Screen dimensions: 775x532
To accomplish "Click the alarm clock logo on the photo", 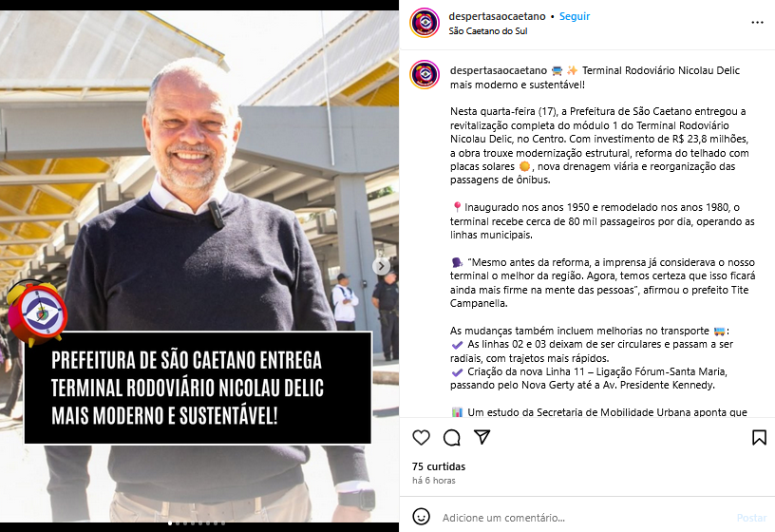I will coord(36,312).
